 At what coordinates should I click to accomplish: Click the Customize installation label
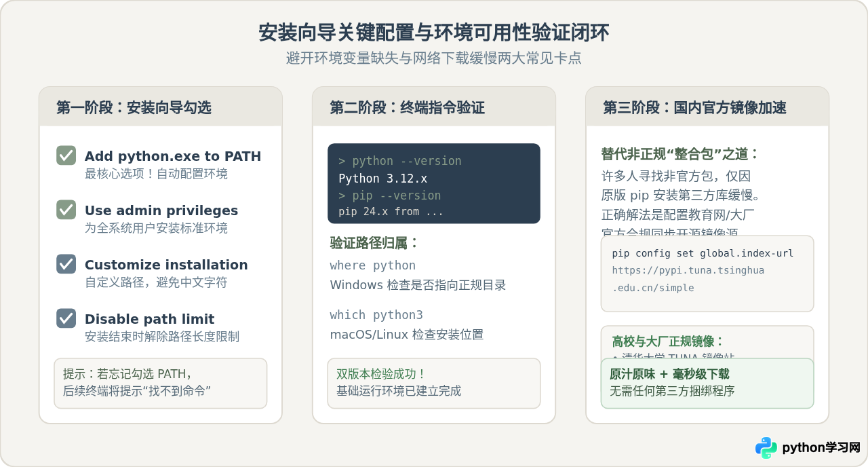pyautogui.click(x=166, y=265)
